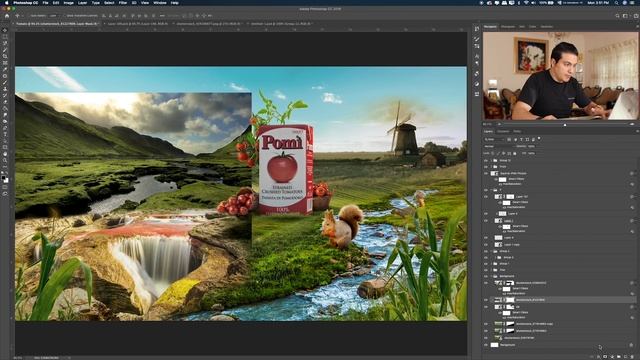Switch to the second document tab

[137, 24]
